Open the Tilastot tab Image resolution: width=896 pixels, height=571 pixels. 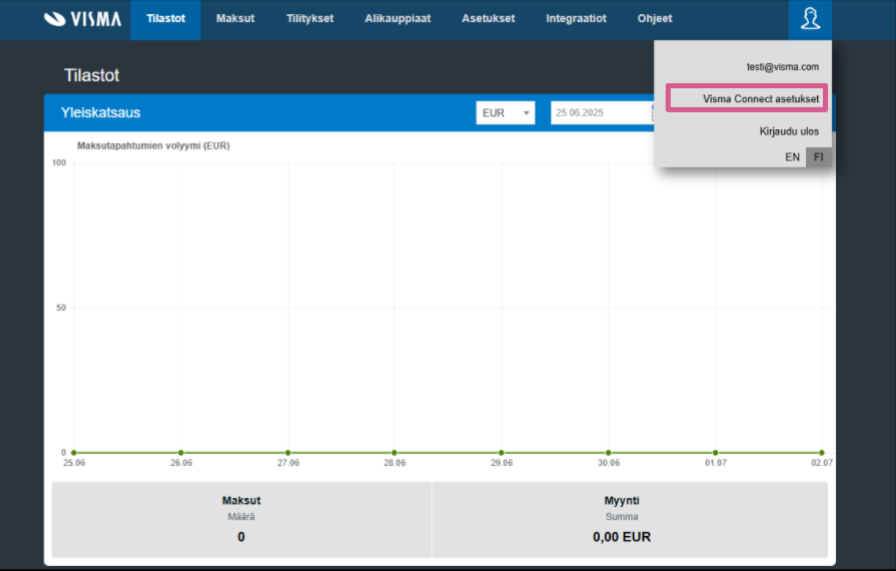click(x=165, y=19)
